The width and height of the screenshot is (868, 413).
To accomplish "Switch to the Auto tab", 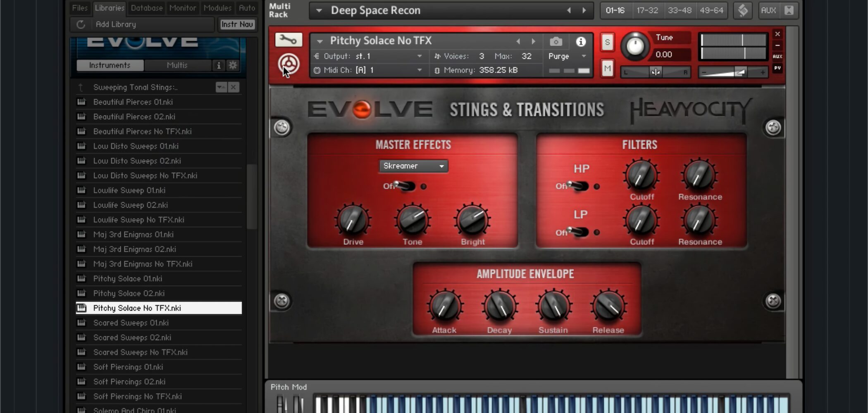I will pyautogui.click(x=247, y=8).
